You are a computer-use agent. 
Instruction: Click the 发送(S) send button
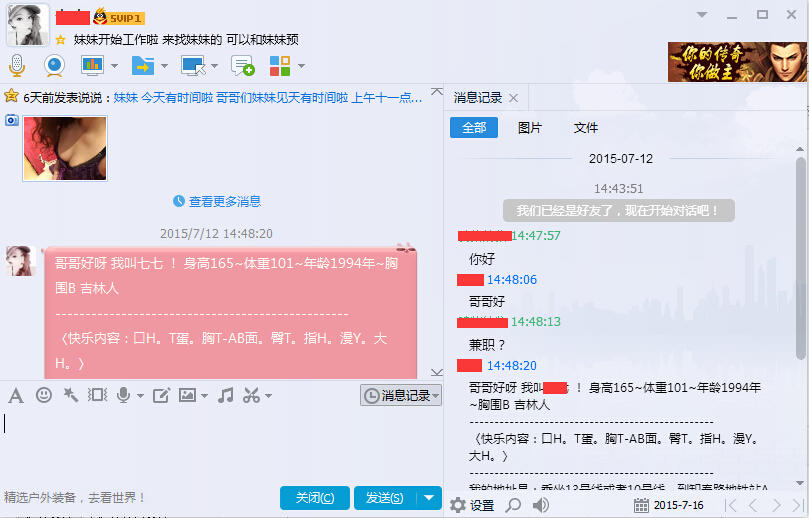(x=385, y=498)
